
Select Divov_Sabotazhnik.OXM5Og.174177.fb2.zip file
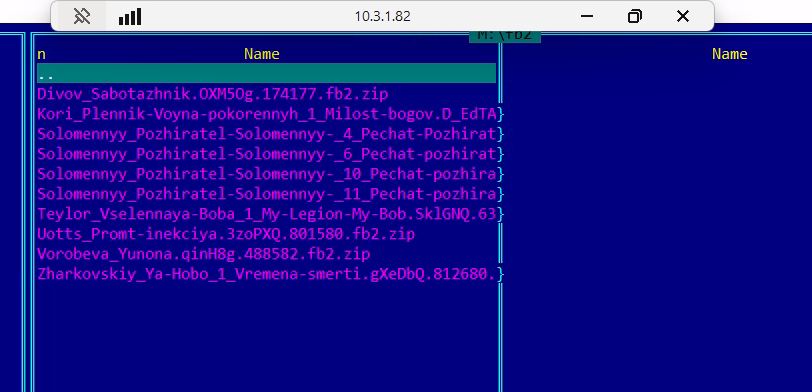click(x=213, y=94)
